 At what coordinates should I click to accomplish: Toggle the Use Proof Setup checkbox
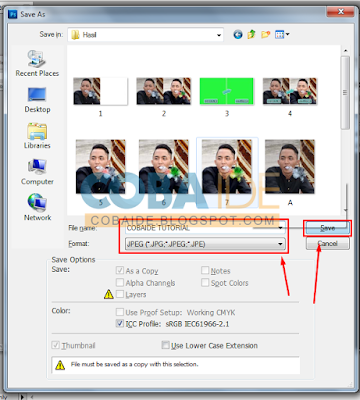120,312
